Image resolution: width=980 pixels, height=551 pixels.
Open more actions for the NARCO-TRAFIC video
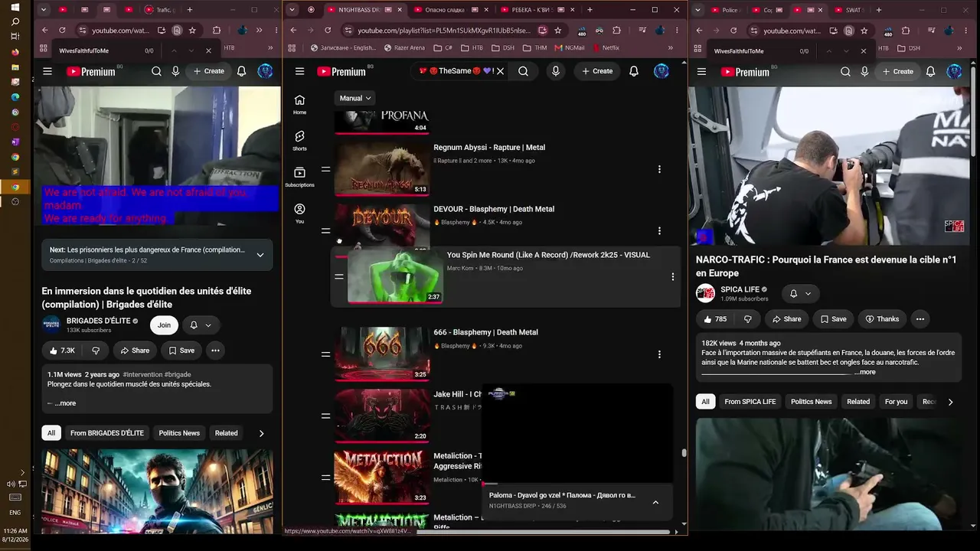920,319
